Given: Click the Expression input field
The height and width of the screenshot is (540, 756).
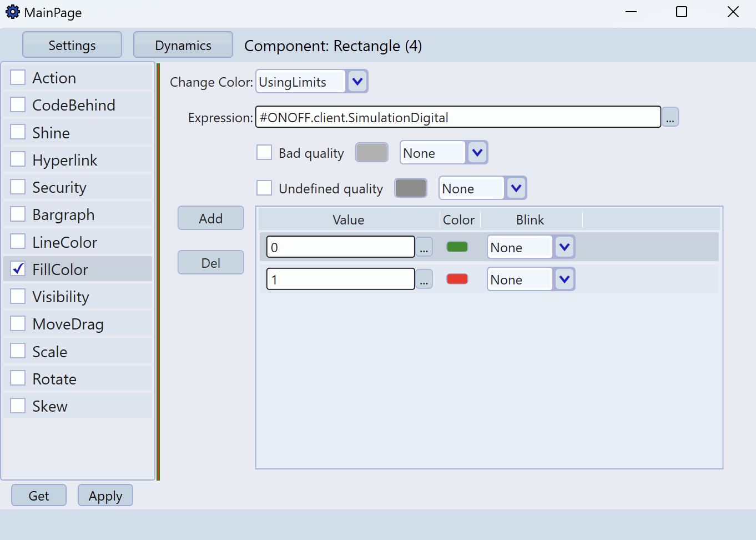Looking at the screenshot, I should tap(458, 117).
